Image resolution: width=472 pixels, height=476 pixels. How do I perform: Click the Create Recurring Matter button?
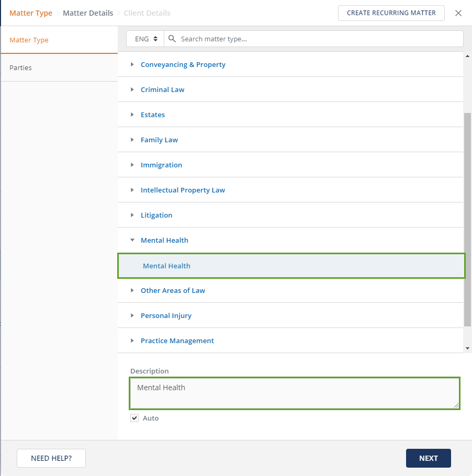coord(391,13)
